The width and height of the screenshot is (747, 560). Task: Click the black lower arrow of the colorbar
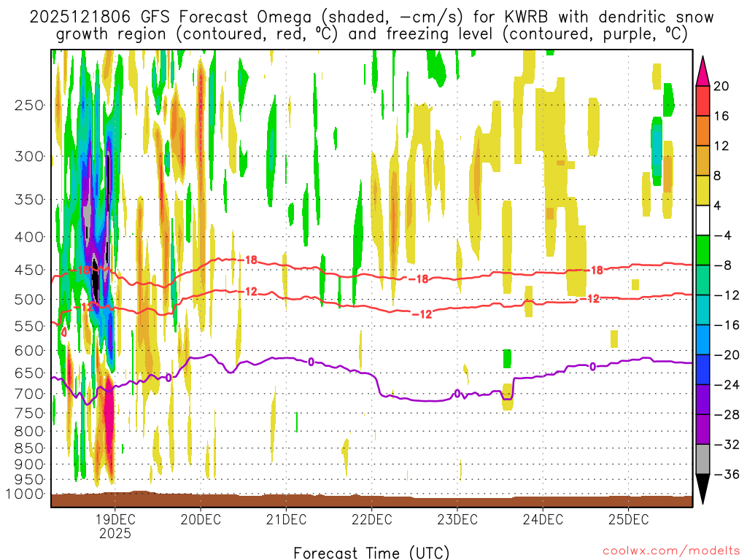pos(703,489)
